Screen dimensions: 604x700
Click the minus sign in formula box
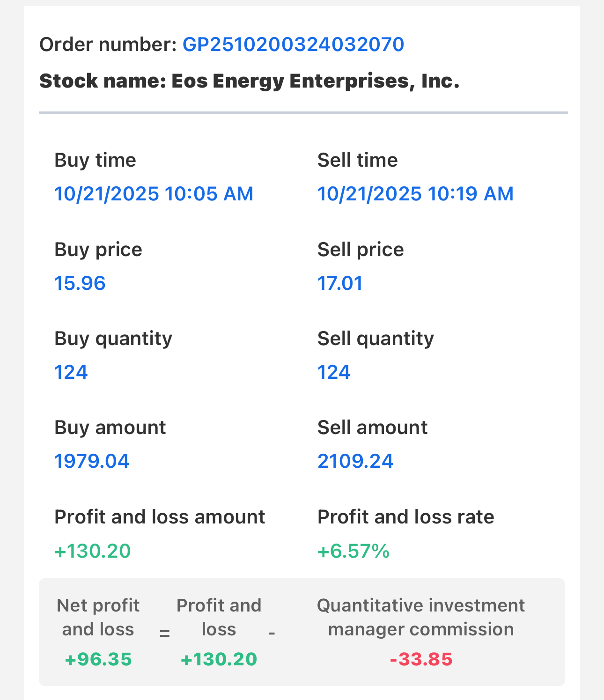[272, 633]
